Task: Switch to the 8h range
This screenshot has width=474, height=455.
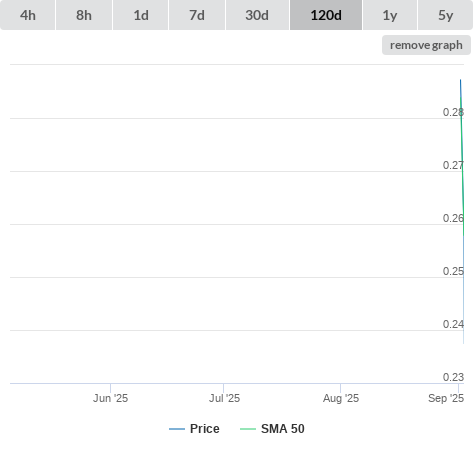Action: click(84, 15)
